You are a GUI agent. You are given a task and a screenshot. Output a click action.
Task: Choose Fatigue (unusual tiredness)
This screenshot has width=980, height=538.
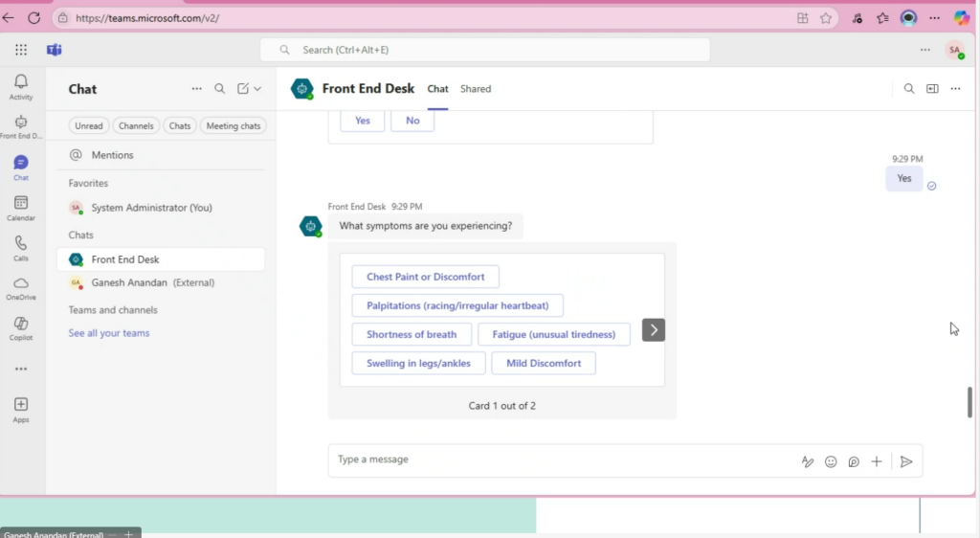click(x=554, y=334)
